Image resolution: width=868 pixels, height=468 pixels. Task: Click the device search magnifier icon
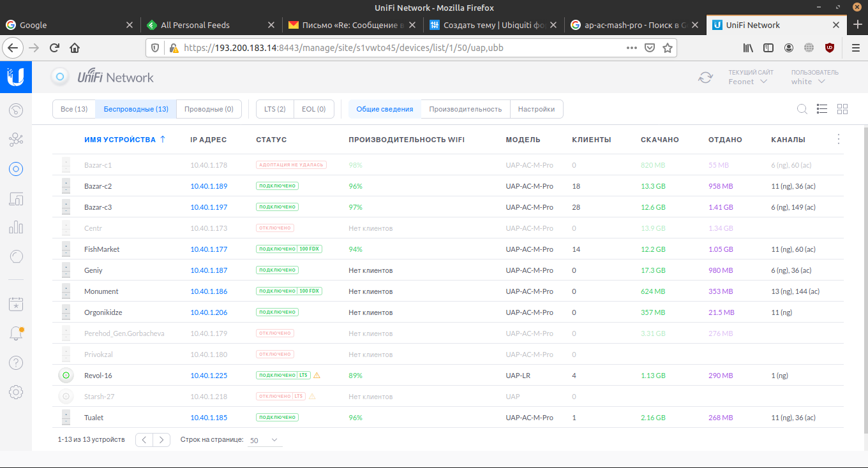(x=802, y=109)
